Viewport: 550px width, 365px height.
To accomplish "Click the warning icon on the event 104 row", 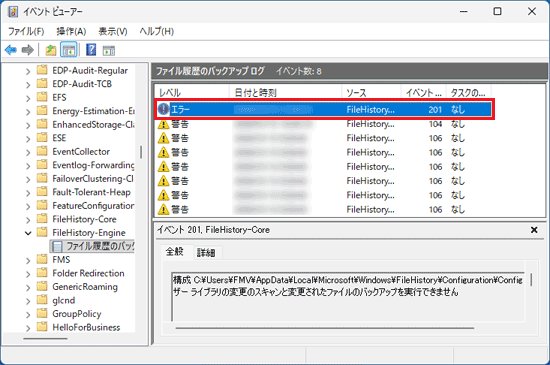I will click(163, 124).
